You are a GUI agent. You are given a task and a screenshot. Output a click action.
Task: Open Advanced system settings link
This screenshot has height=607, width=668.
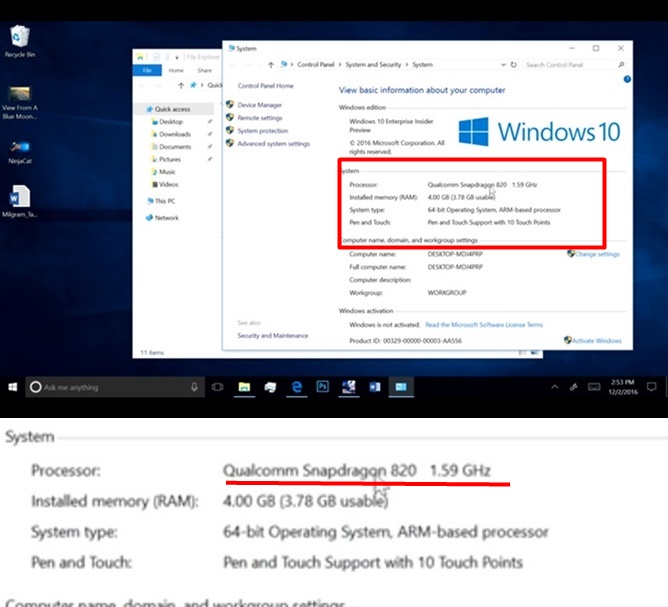pos(274,144)
